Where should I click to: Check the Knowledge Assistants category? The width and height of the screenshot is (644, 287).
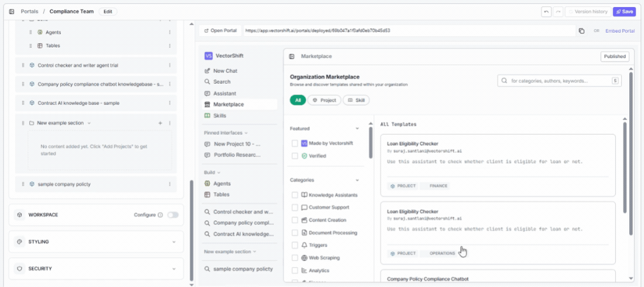[294, 195]
